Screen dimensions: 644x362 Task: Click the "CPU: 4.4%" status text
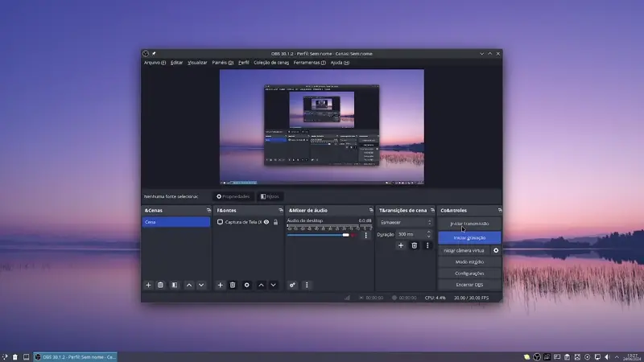point(436,298)
